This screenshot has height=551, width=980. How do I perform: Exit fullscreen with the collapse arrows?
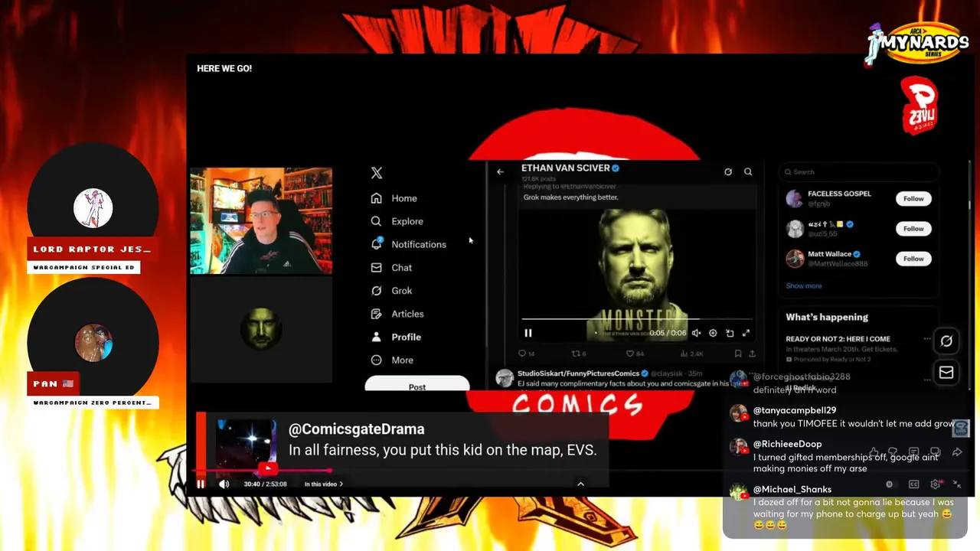pyautogui.click(x=957, y=484)
